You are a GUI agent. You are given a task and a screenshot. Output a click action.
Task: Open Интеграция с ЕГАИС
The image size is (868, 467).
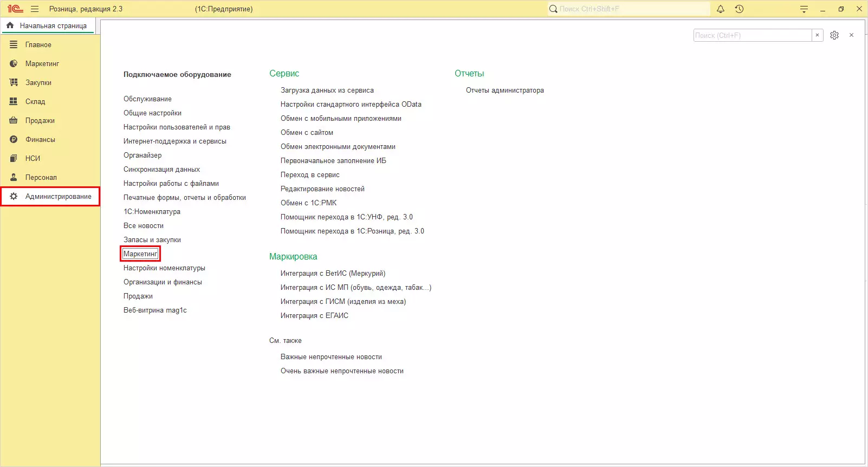[x=314, y=316]
